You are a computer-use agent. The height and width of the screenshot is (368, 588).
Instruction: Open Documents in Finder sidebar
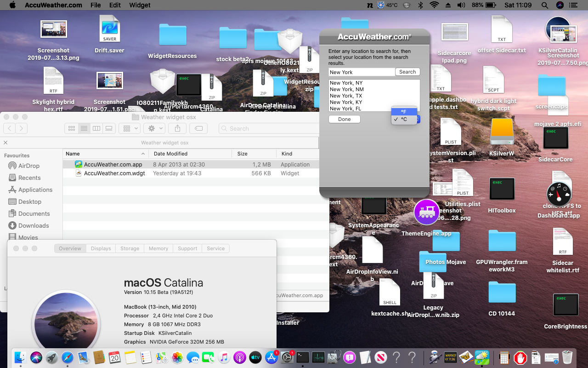pyautogui.click(x=29, y=213)
